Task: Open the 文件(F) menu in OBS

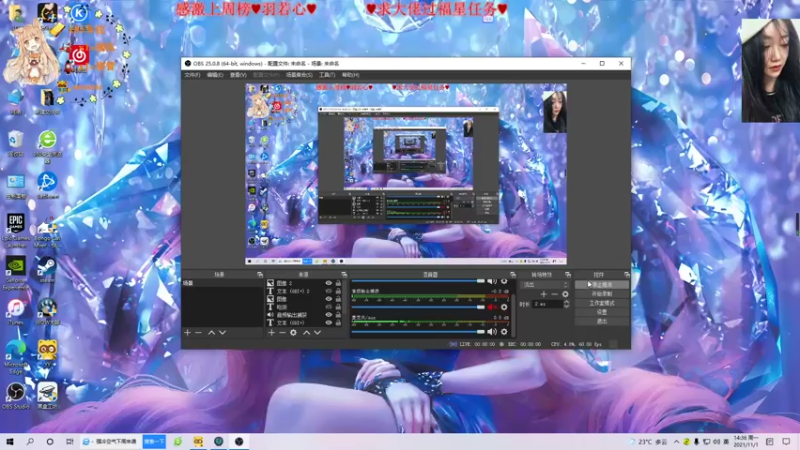Action: (x=192, y=75)
